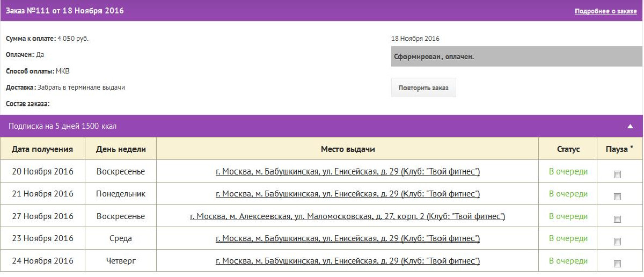Select the '20 Ноября 2016' date cell

pyautogui.click(x=42, y=172)
